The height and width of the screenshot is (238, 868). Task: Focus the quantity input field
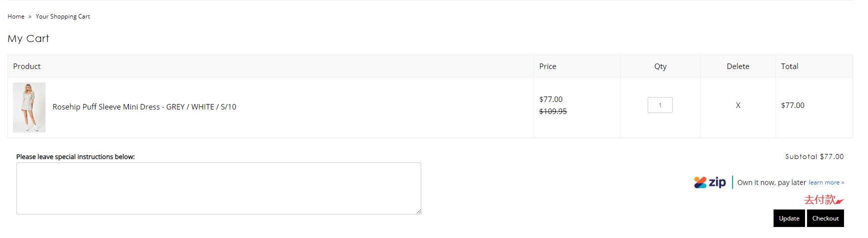pos(660,105)
